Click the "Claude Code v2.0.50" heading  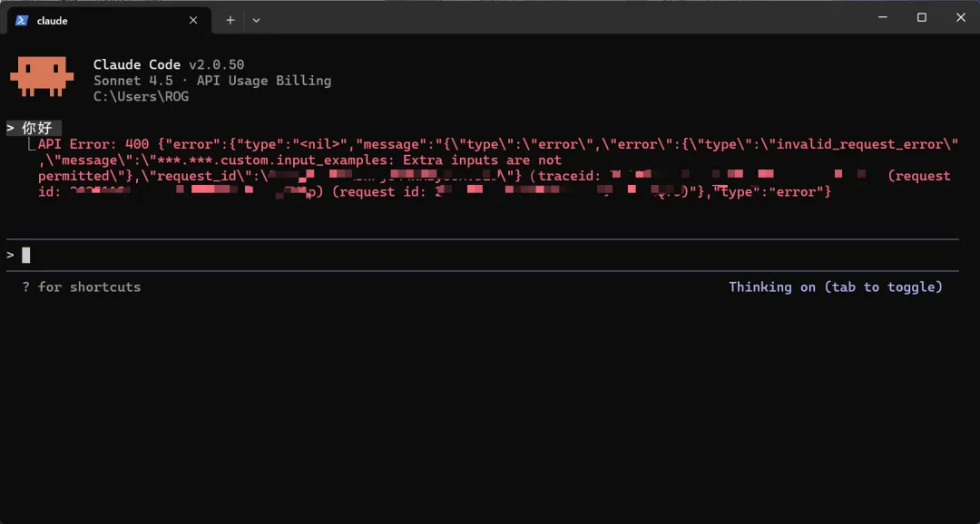coord(169,65)
